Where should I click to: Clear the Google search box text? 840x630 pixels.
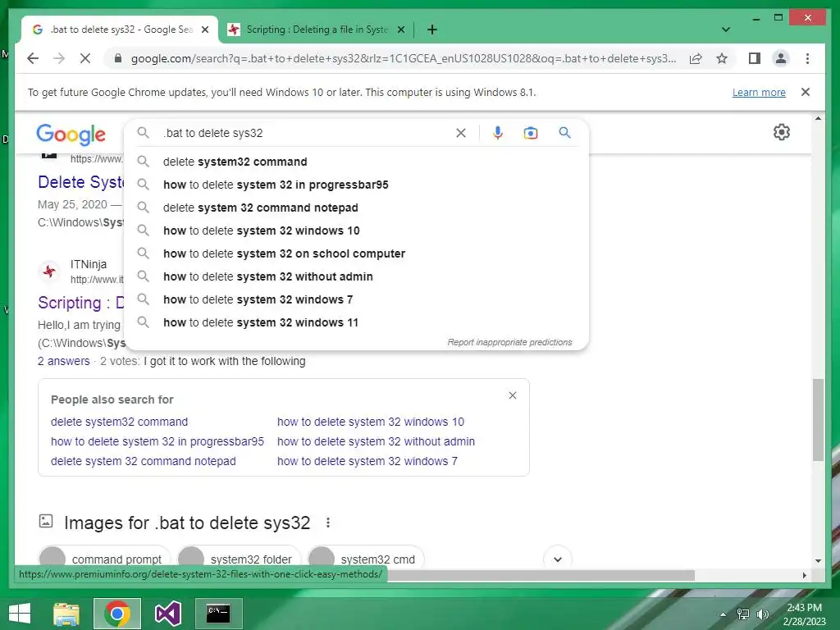pos(461,133)
